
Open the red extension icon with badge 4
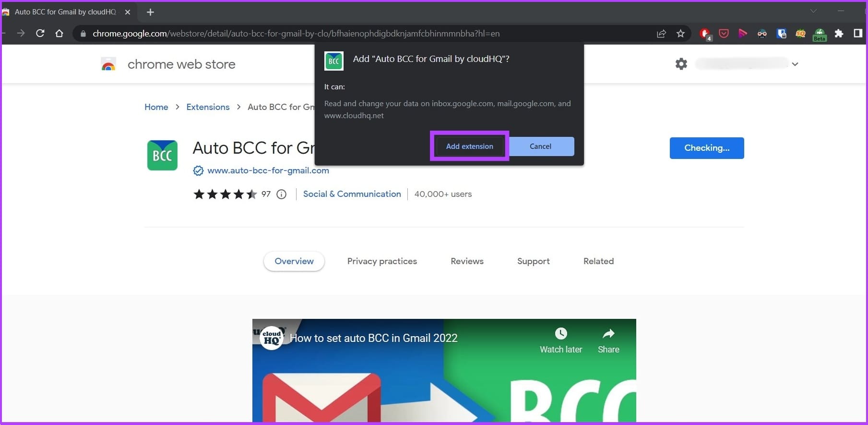[x=705, y=34]
